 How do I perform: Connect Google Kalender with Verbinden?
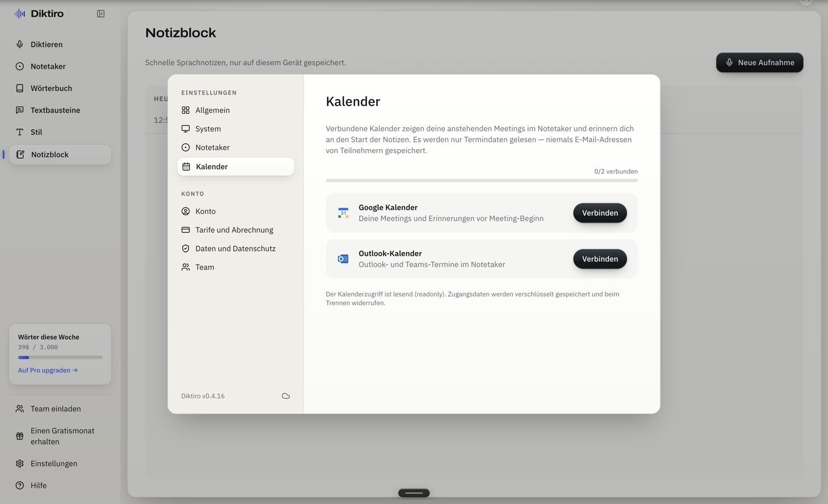600,213
